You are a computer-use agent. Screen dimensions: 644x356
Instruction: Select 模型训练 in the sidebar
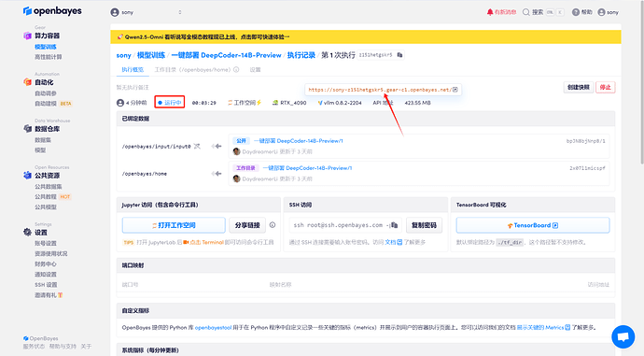pyautogui.click(x=46, y=47)
